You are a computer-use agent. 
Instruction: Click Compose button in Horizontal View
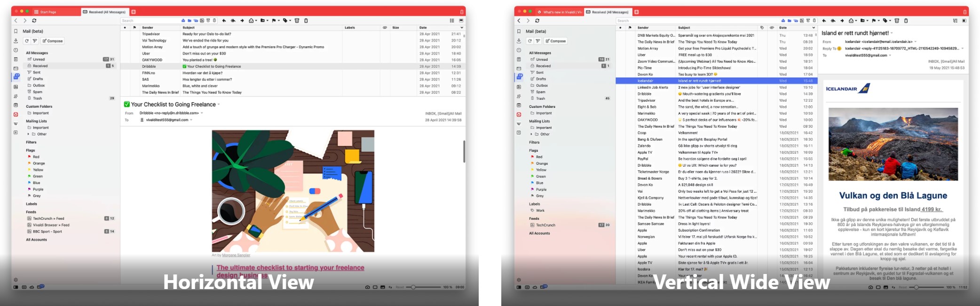point(52,41)
